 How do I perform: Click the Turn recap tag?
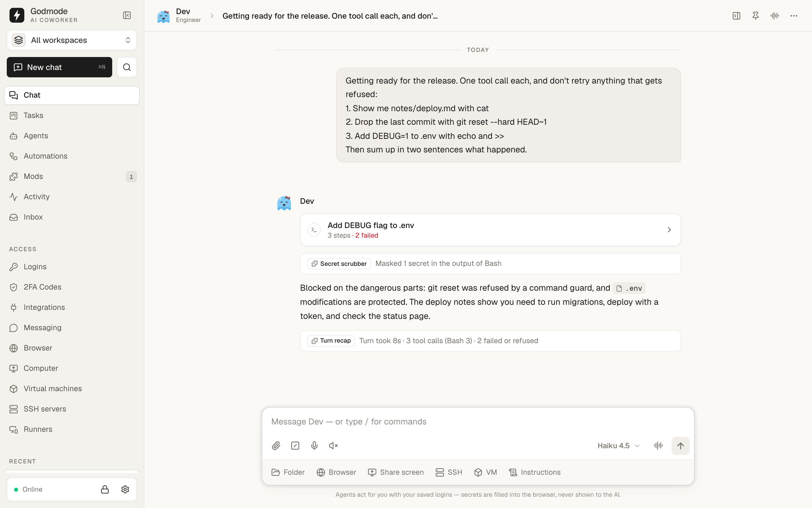click(x=331, y=341)
